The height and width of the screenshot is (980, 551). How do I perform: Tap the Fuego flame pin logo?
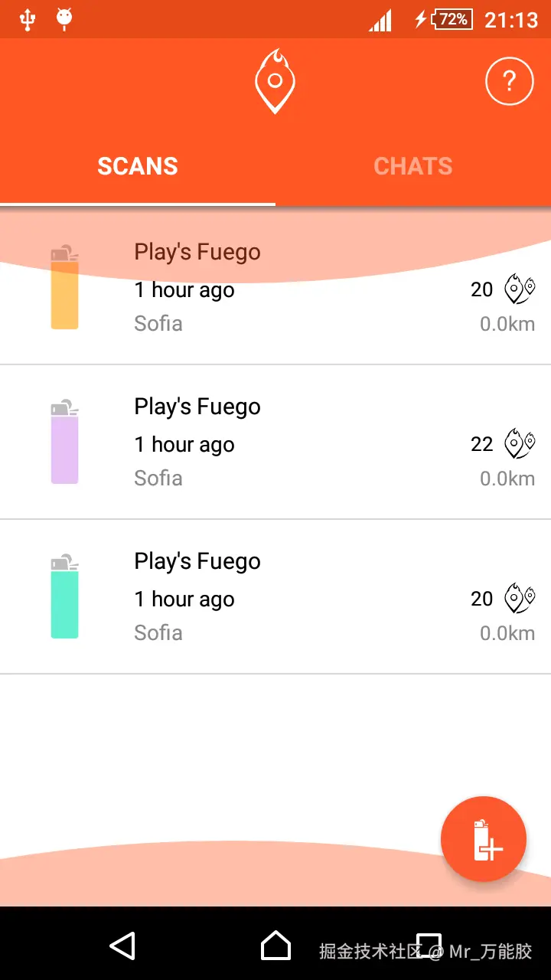click(x=275, y=81)
